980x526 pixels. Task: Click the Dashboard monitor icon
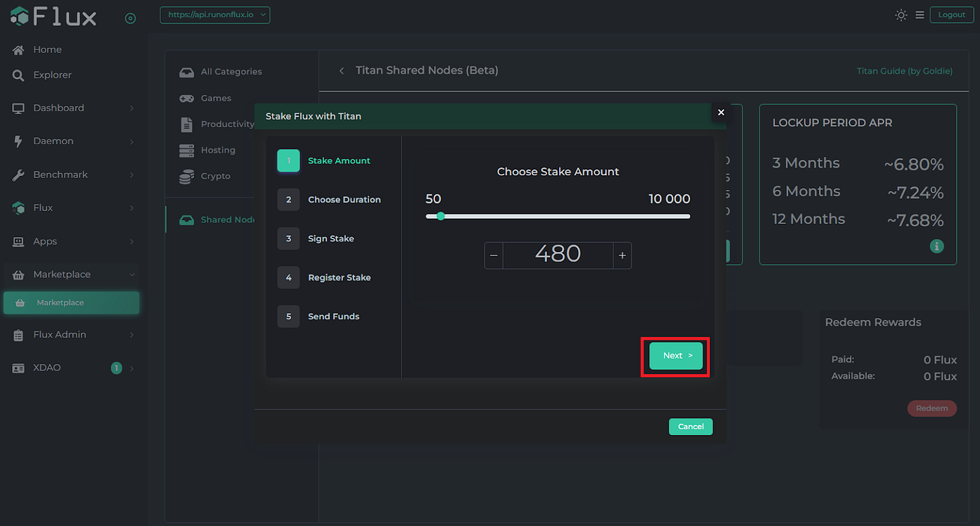coord(18,108)
